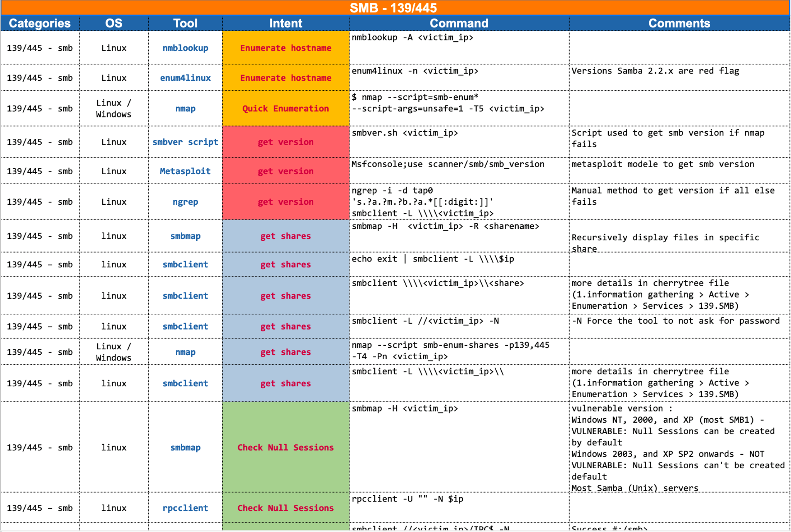
Task: Click the "smbclient \\\\<victim_ip>\\<share>" command cell
Action: [459, 295]
